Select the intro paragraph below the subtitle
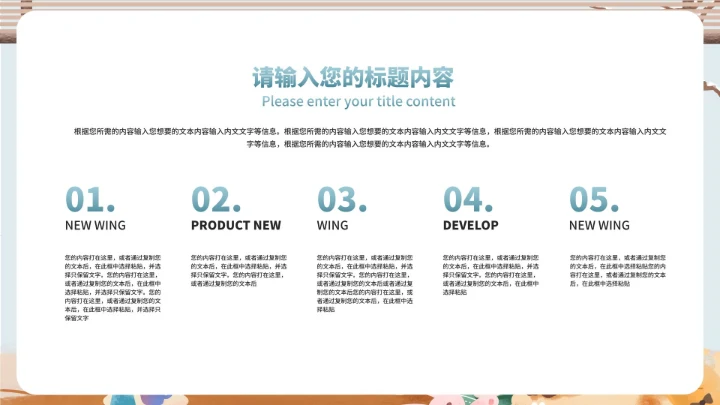Viewport: 720px width, 405px height. (x=370, y=137)
